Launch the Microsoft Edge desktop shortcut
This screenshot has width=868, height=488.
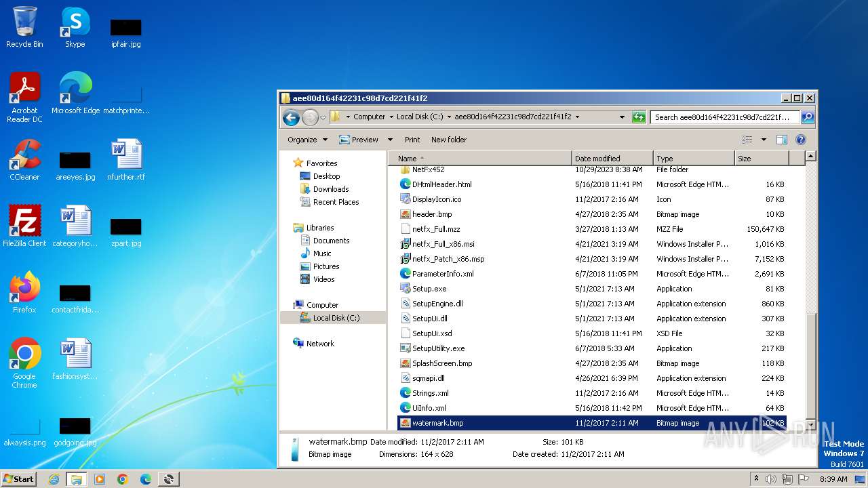[x=75, y=94]
